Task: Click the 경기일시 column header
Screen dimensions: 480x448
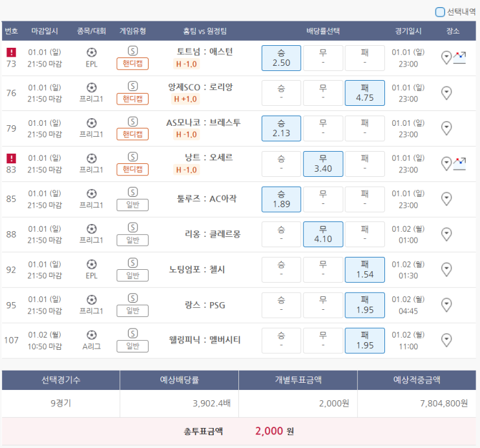Action: [x=408, y=31]
